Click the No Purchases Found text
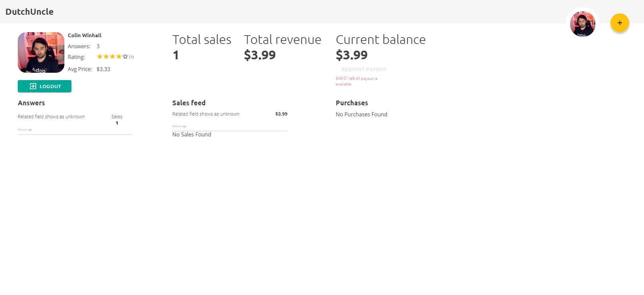The height and width of the screenshot is (295, 644). tap(362, 114)
